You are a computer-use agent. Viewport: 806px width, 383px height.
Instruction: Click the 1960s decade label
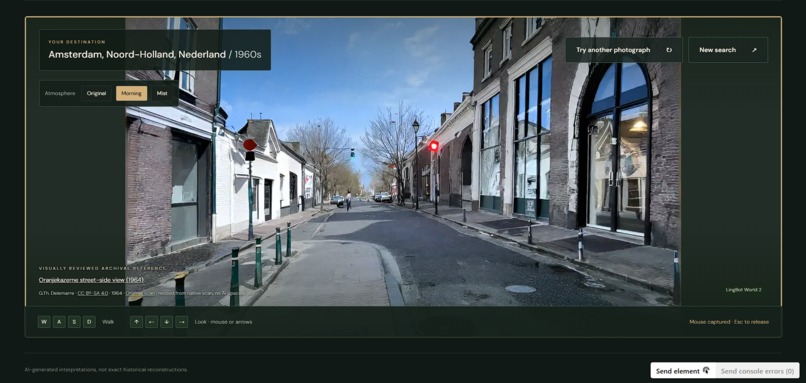click(248, 54)
